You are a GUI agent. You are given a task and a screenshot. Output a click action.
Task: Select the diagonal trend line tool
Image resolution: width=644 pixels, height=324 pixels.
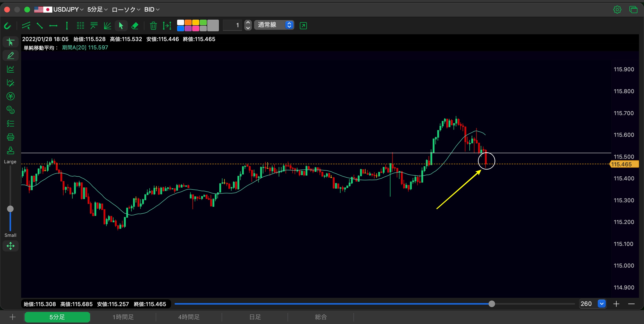coord(40,26)
